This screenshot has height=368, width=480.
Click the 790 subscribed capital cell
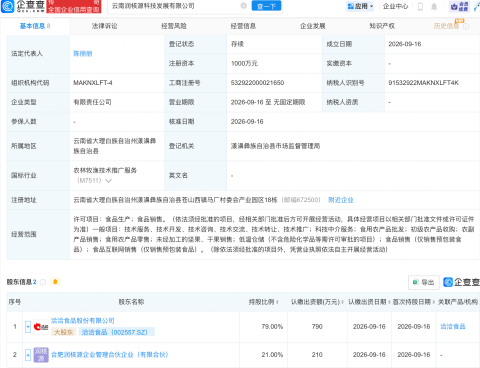coord(317,327)
